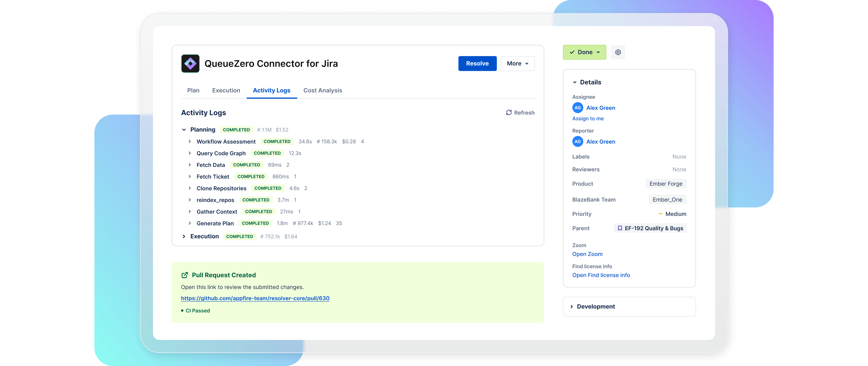Click the Refresh icon in Activity Logs
Screen dimensions: 868x366
(509, 113)
